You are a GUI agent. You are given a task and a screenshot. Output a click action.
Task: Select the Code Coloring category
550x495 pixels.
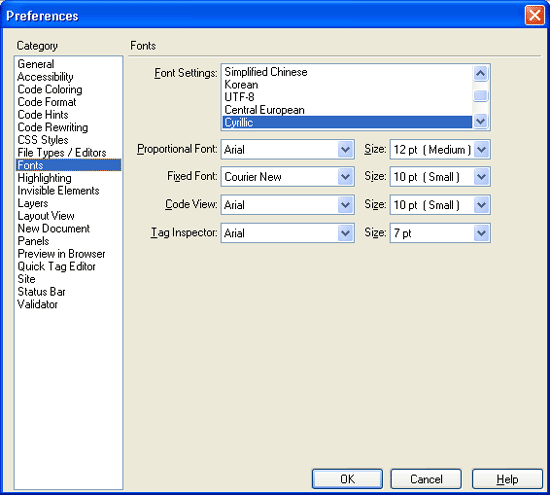[x=50, y=89]
